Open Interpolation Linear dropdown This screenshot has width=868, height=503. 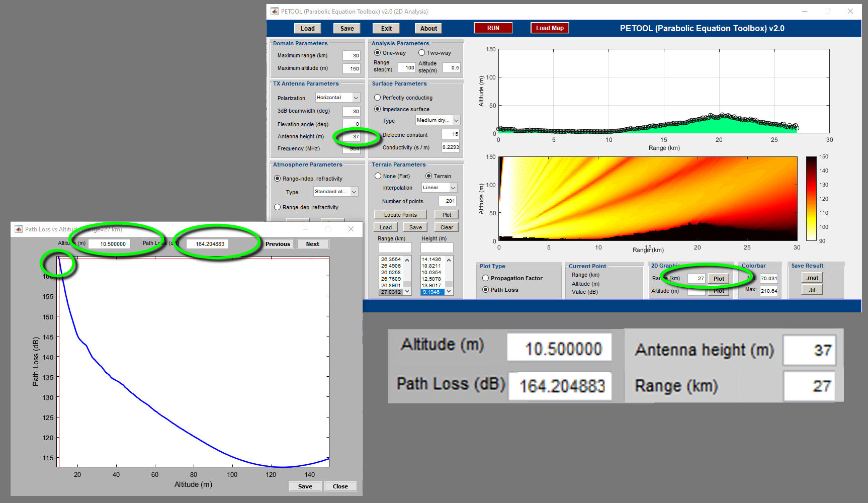[439, 188]
